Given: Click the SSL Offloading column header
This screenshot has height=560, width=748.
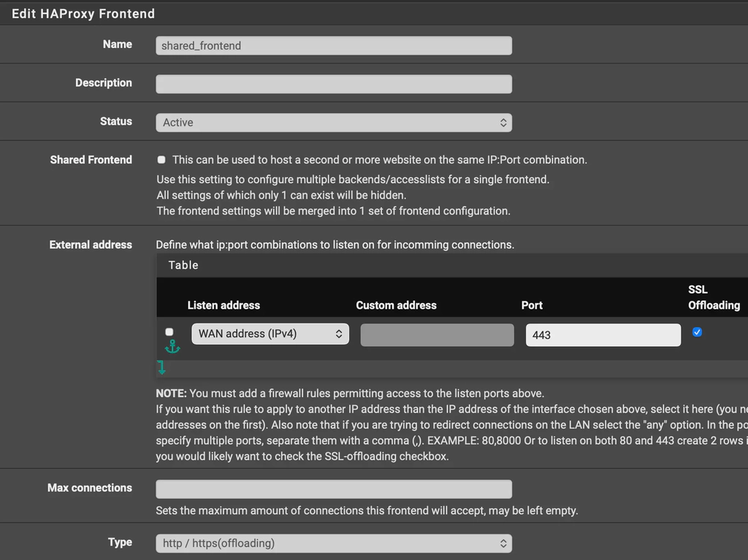Looking at the screenshot, I should (714, 296).
